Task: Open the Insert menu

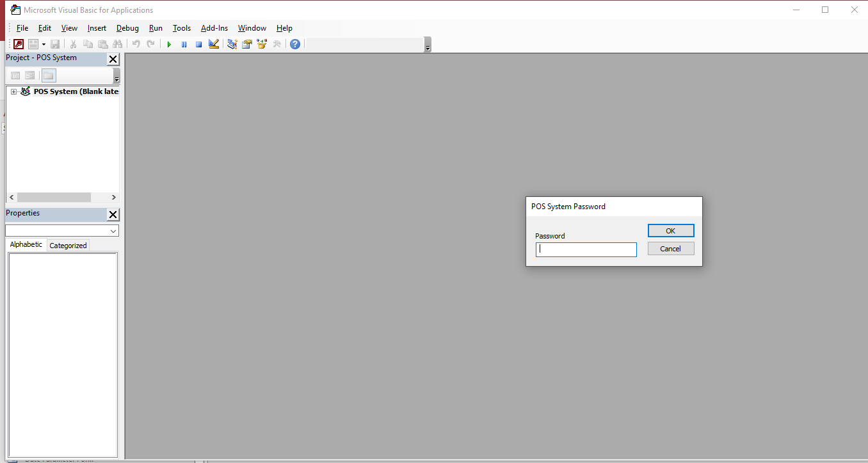Action: [97, 28]
